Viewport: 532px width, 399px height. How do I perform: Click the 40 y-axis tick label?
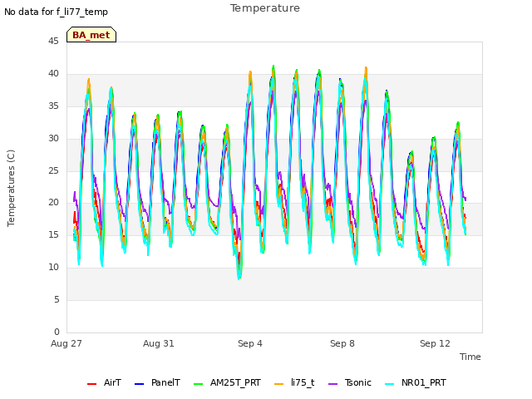[53, 73]
